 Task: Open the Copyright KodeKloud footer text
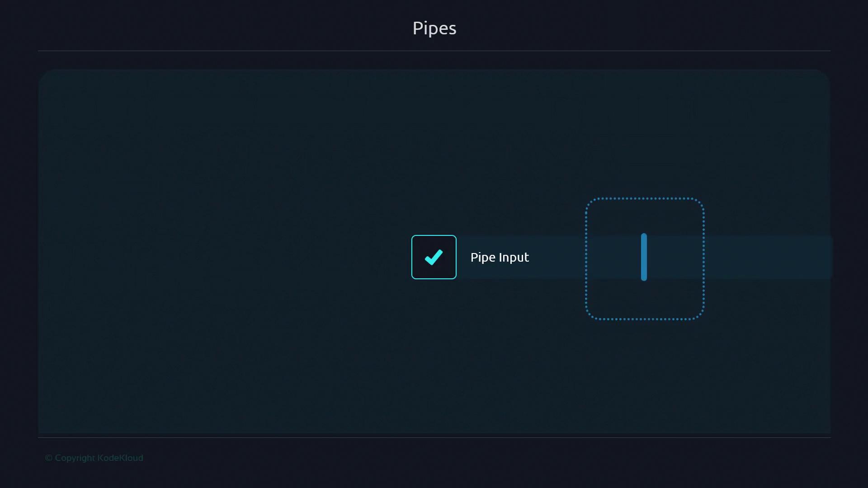point(94,458)
